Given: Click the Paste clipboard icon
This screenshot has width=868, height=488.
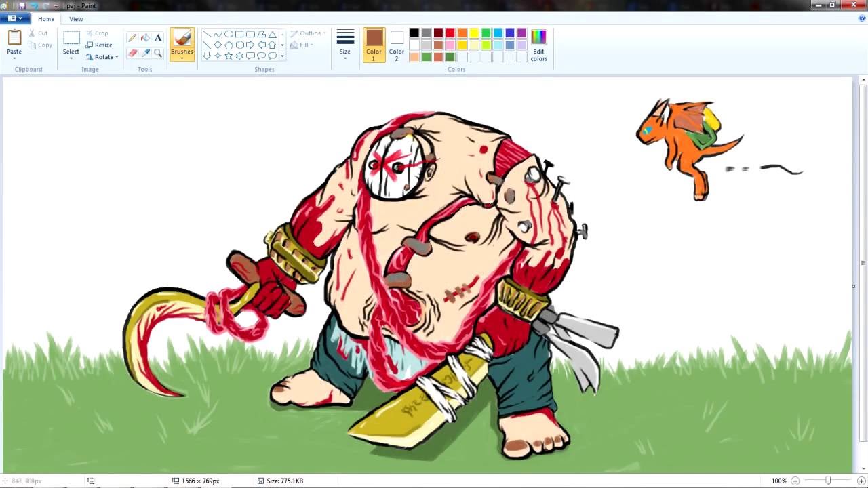Looking at the screenshot, I should pyautogui.click(x=14, y=37).
